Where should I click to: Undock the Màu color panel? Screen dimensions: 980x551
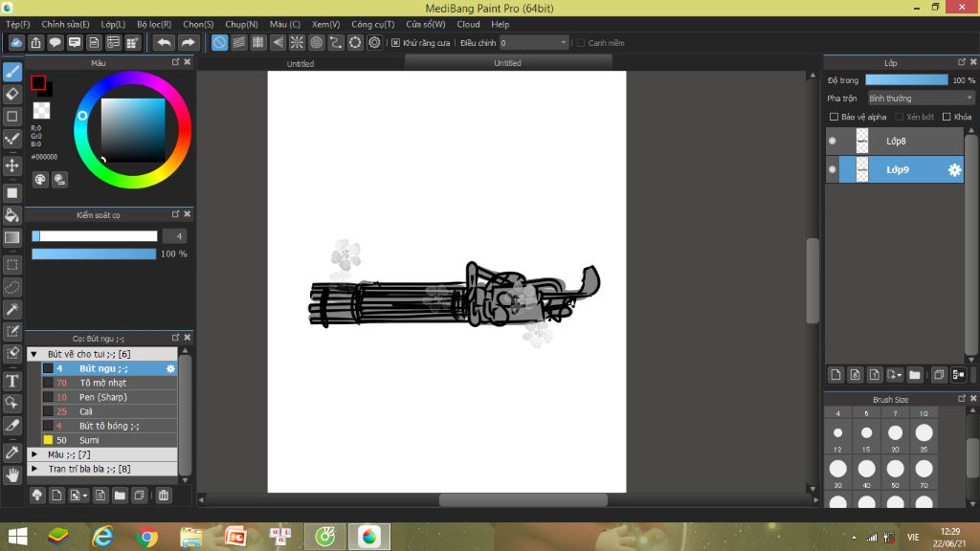(175, 62)
